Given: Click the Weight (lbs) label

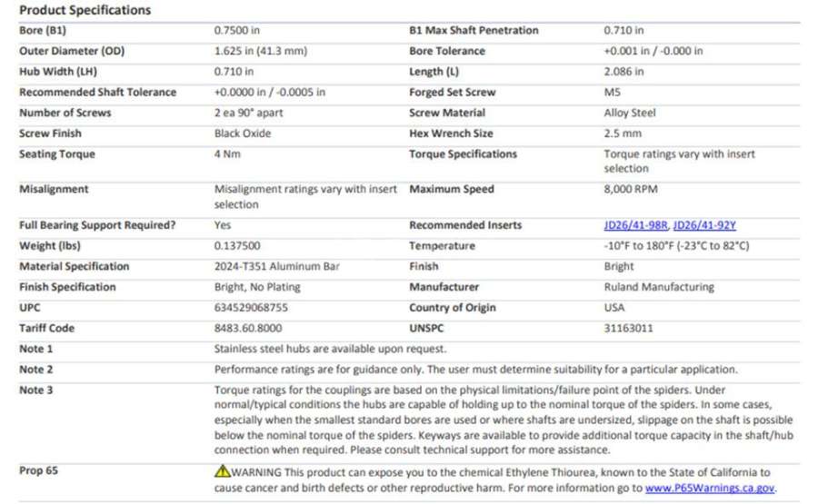Looking at the screenshot, I should click(x=50, y=245).
